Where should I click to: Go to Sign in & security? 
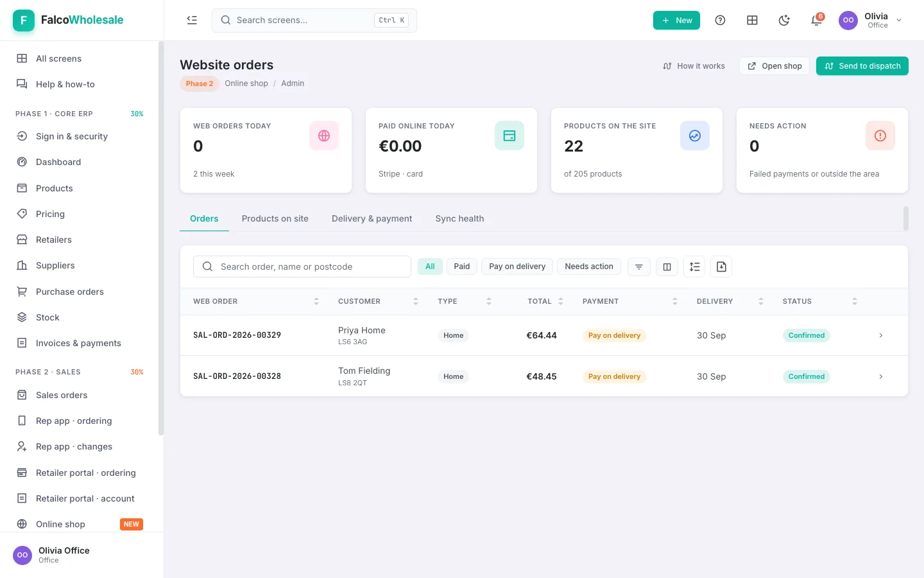click(x=80, y=136)
